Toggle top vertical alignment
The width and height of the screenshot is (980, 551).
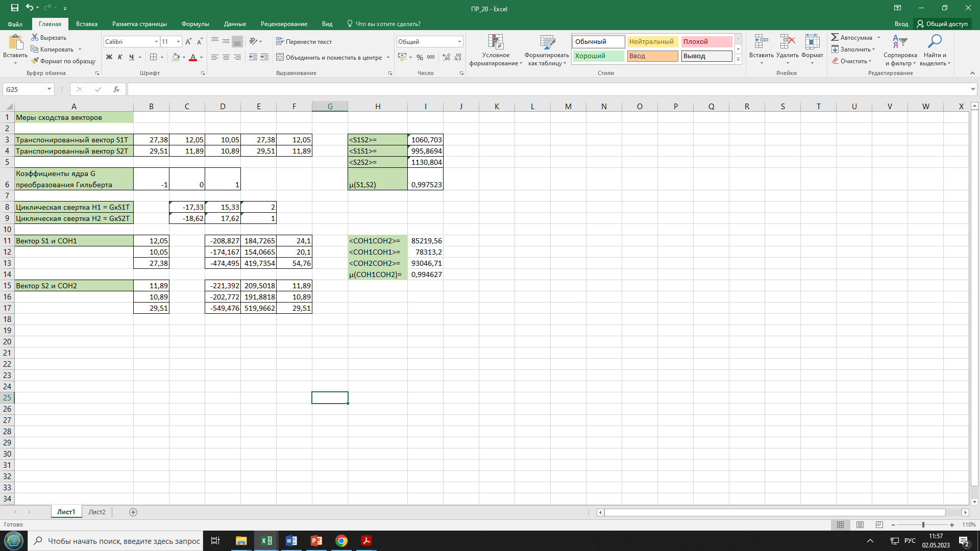click(215, 41)
